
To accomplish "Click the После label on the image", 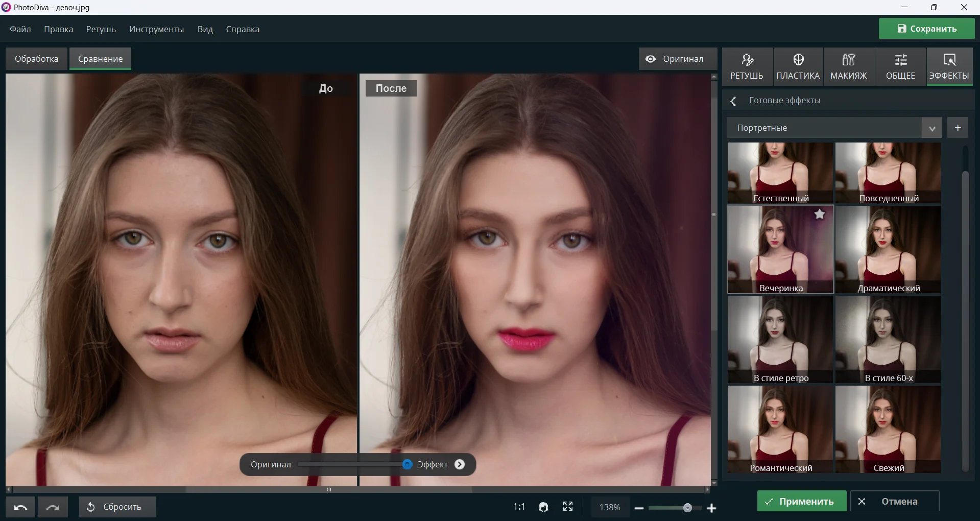I will (391, 88).
